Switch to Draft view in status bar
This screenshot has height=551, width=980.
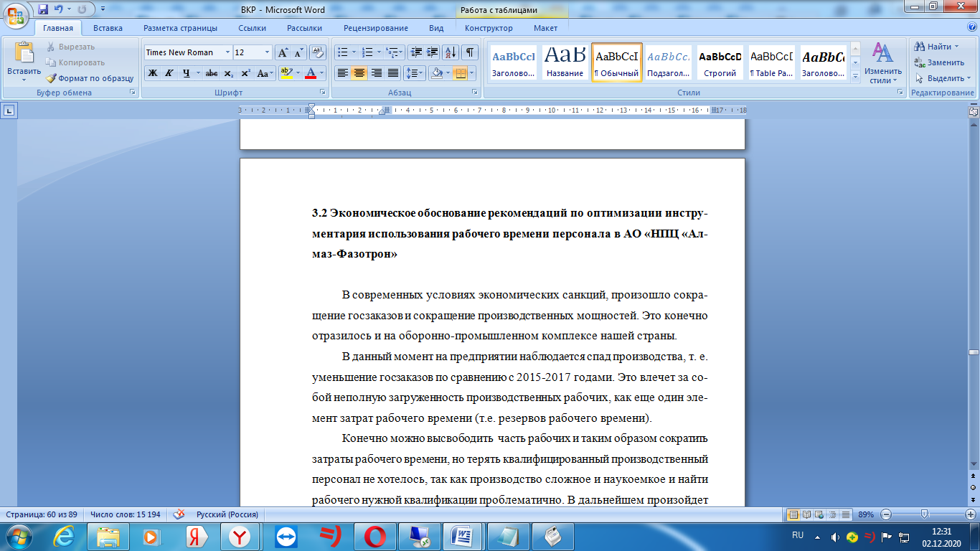tap(847, 514)
